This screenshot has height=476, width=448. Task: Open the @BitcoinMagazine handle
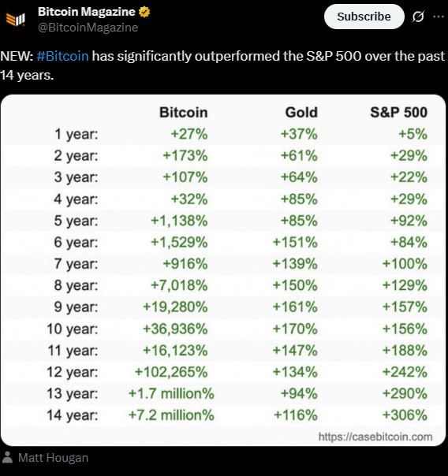pyautogui.click(x=88, y=28)
